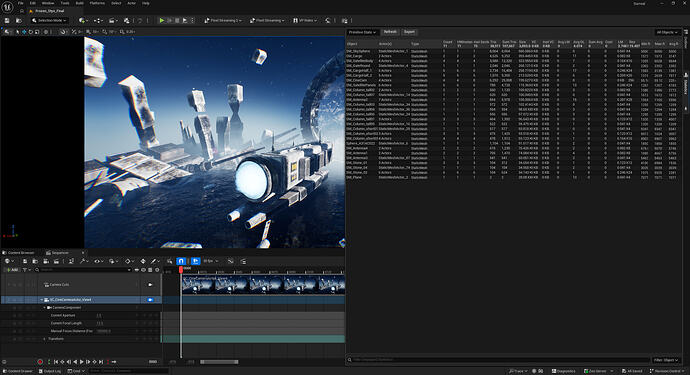Click the Sequencer loop mode icon

click(x=114, y=362)
